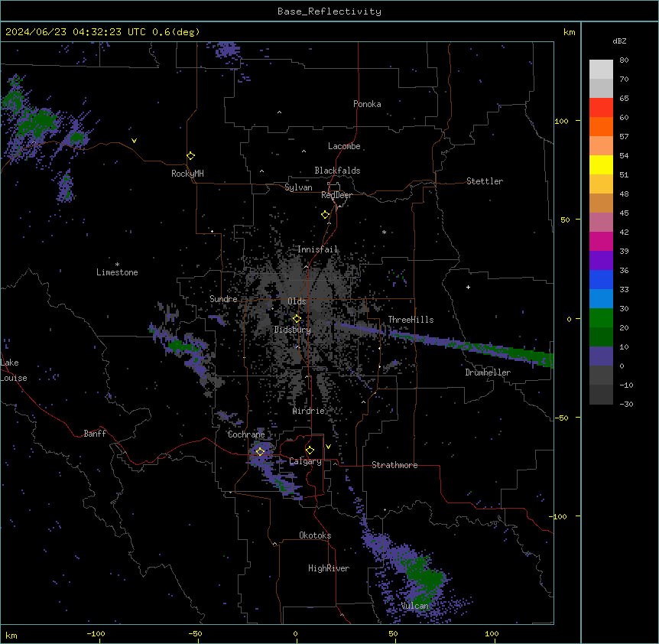Select the yellow diamond marker south of RedDeer
Viewport: 659px width, 644px height.
pos(326,215)
